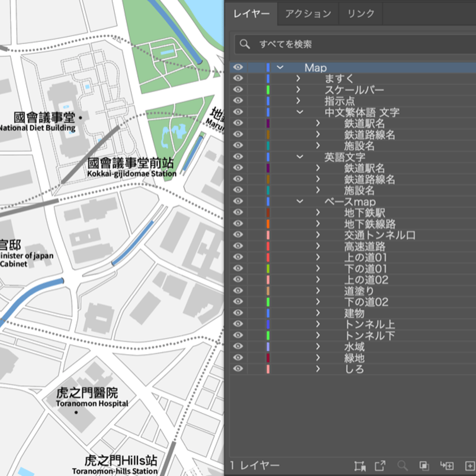Image resolution: width=476 pixels, height=476 pixels.
Task: Expand 鉄道駅名 under 中文繁体語 文字
Action: (318, 123)
